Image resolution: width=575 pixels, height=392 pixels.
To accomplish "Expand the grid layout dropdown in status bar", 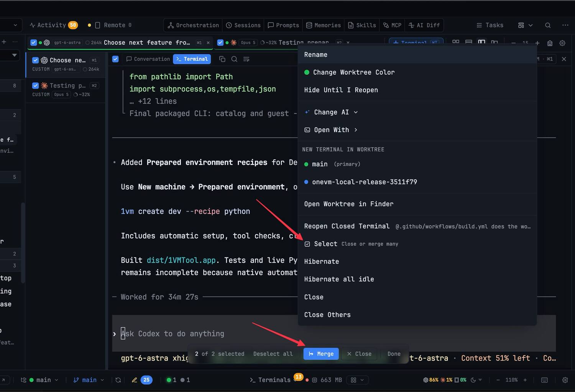I will pos(357,380).
